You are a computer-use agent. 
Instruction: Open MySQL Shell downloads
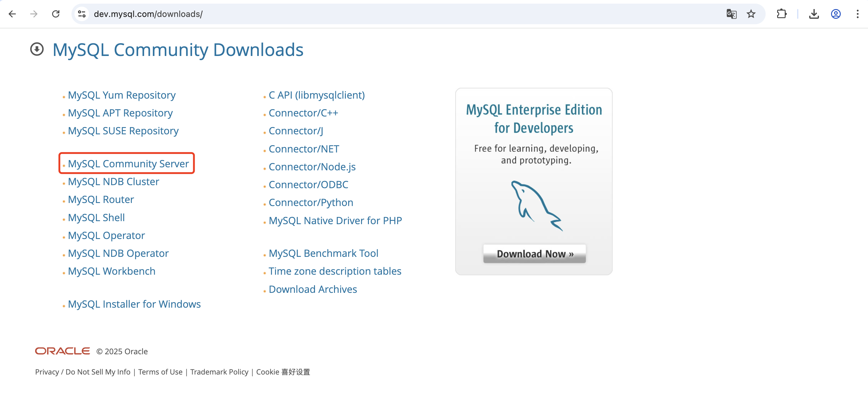(x=96, y=218)
